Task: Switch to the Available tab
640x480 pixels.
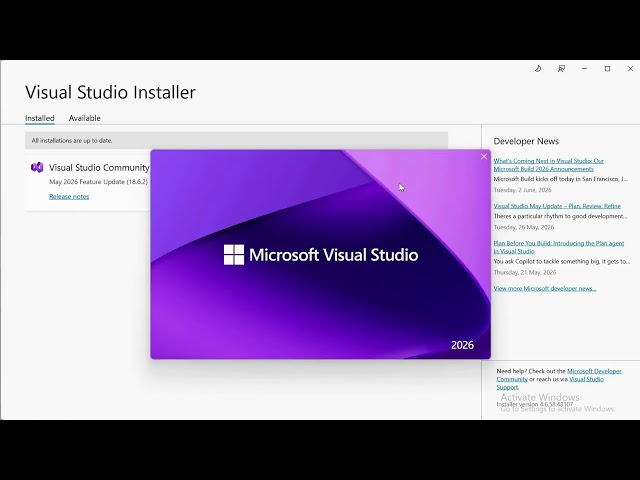Action: [x=84, y=118]
